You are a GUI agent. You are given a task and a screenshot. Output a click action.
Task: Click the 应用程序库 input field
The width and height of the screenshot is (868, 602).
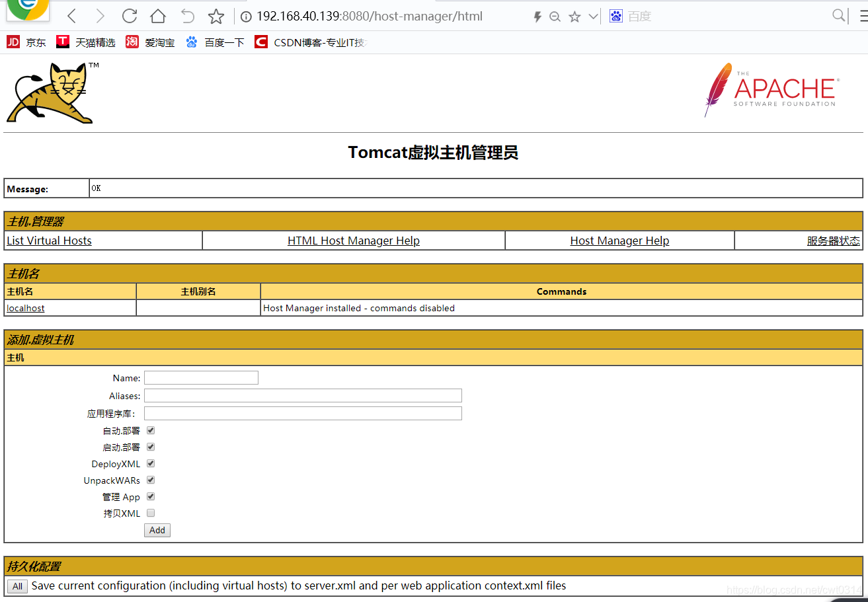coord(303,413)
